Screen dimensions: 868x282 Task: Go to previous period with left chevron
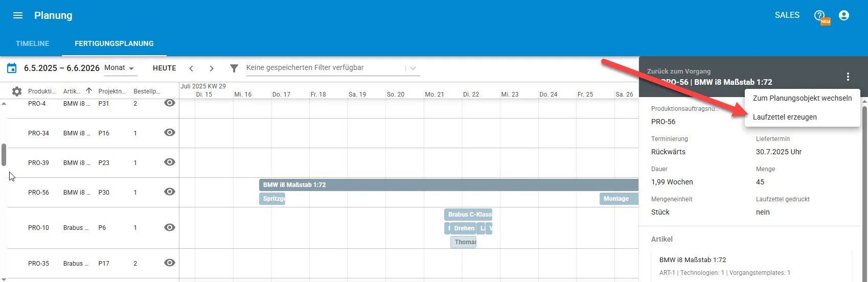tap(191, 68)
